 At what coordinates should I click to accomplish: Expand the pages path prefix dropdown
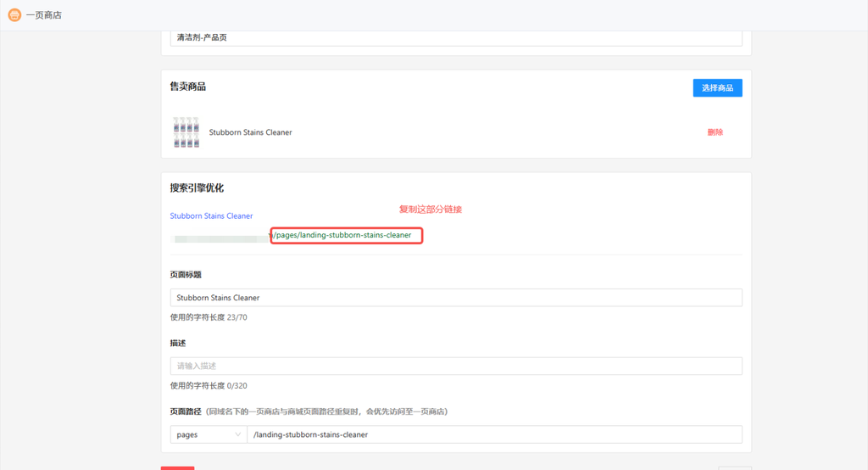(208, 434)
